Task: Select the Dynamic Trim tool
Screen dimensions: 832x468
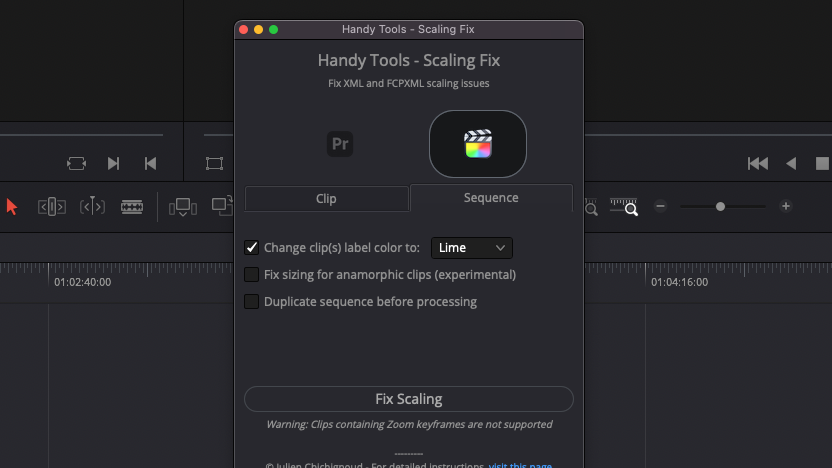Action: (92, 206)
